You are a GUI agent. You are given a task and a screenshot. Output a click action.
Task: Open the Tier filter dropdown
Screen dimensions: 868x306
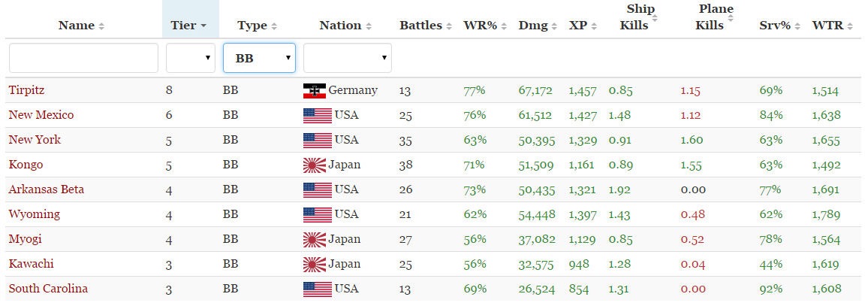191,58
